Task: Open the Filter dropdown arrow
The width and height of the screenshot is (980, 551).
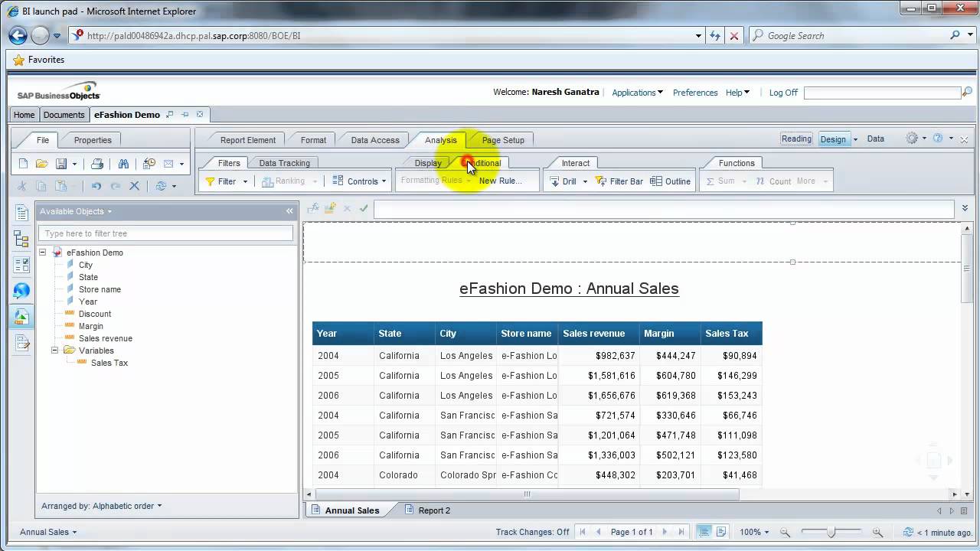Action: click(x=245, y=181)
